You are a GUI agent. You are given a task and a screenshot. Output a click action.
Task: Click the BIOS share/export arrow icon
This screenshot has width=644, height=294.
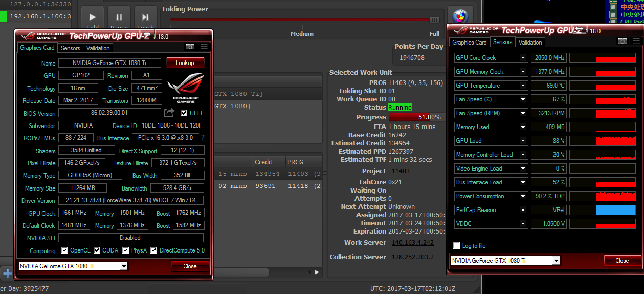click(169, 113)
